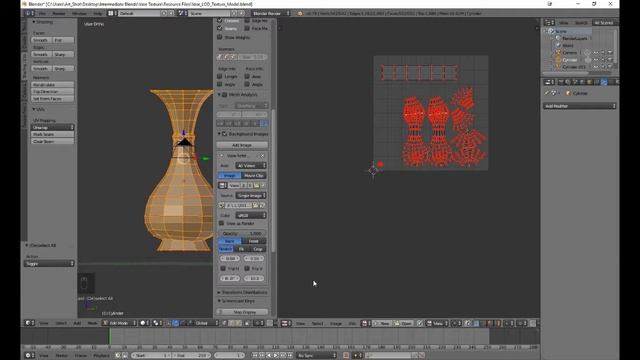Open Image menu in UV editor header

(336, 323)
